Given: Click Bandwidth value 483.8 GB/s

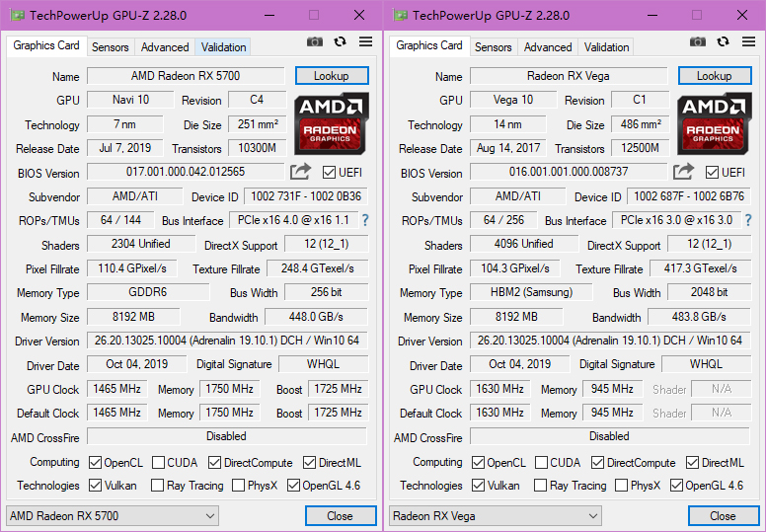Looking at the screenshot, I should click(x=699, y=317).
